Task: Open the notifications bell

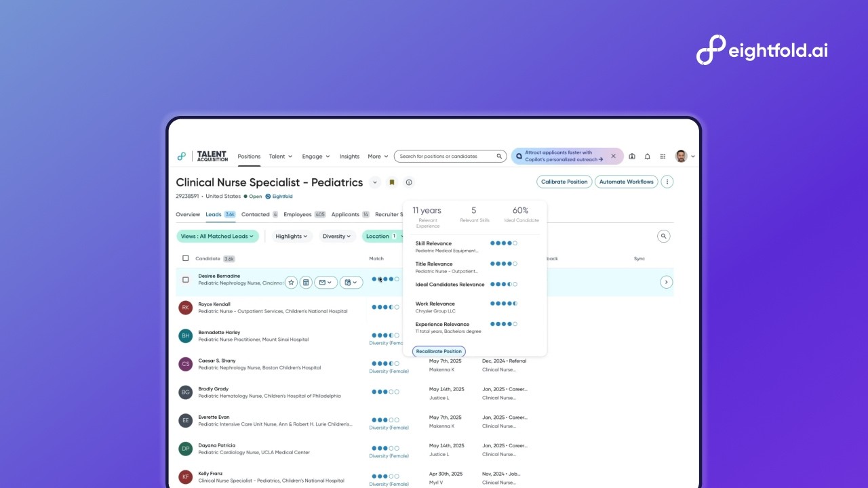Action: click(x=648, y=157)
